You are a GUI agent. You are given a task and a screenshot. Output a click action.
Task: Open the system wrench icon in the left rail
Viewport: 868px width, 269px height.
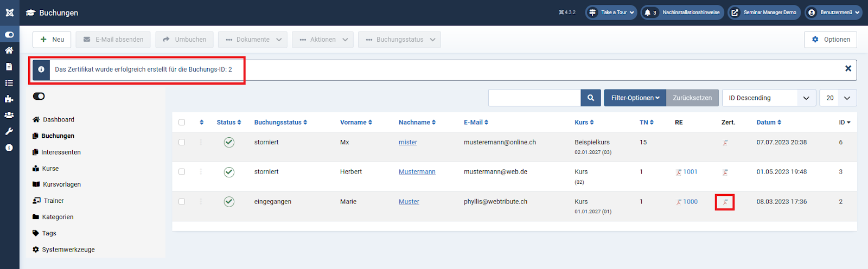tap(9, 131)
